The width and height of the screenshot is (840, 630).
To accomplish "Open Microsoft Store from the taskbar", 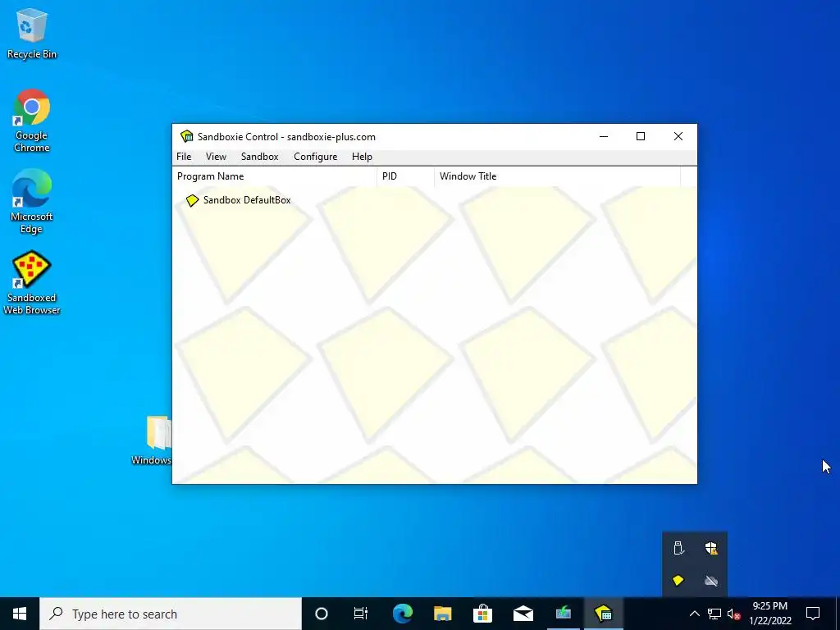I will point(482,614).
